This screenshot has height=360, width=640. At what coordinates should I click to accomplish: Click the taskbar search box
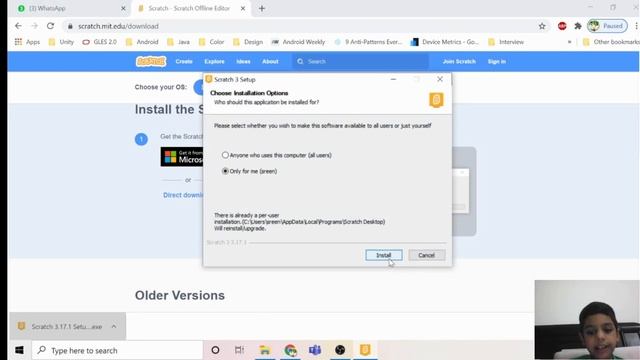[x=117, y=350]
